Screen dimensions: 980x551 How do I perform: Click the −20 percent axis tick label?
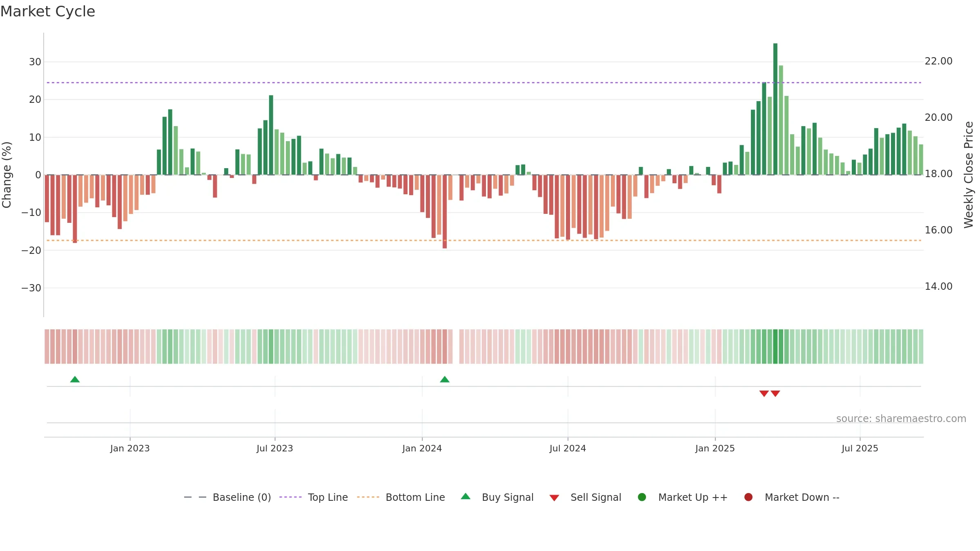(x=31, y=251)
